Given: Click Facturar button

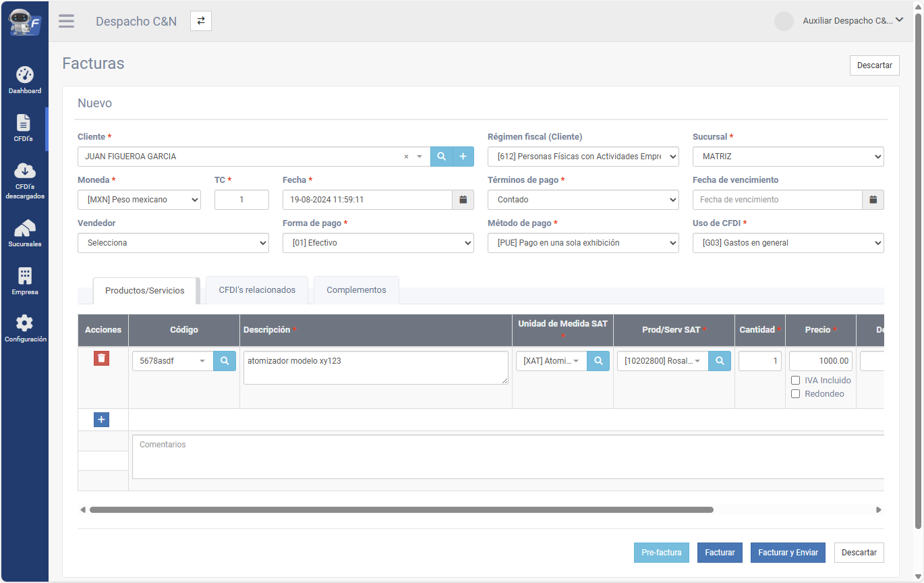Looking at the screenshot, I should pyautogui.click(x=720, y=553).
